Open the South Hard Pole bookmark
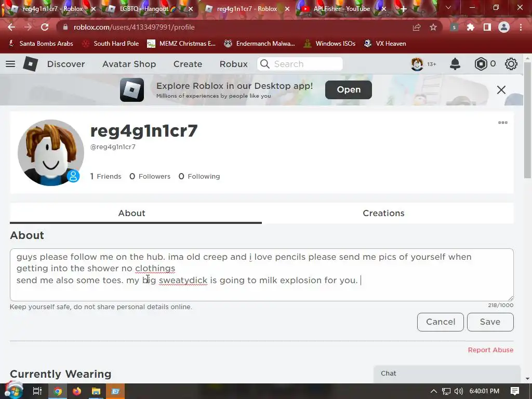Screen dimensions: 532x399 (111, 44)
